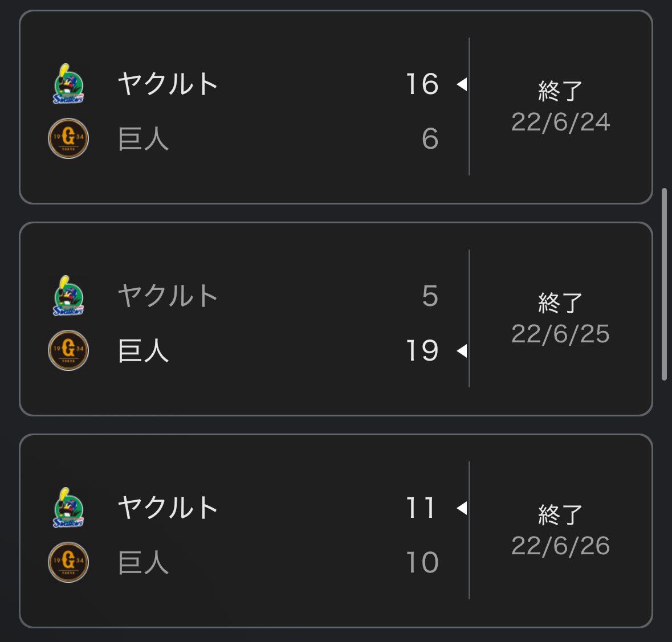Viewport: 672px width, 642px height.
Task: Click Giants logo in 22/6/26 game
Action: tap(68, 562)
